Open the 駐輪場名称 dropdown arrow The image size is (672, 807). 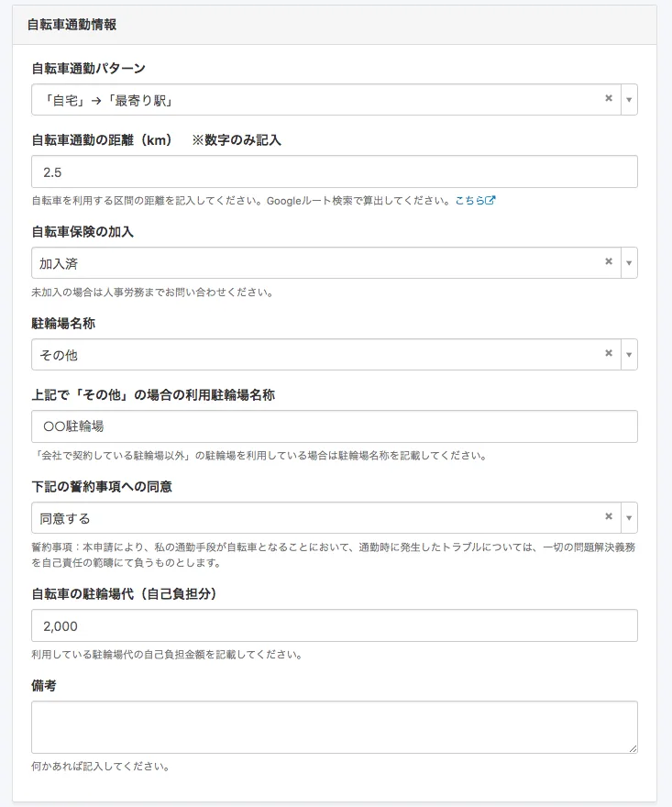[x=629, y=354]
